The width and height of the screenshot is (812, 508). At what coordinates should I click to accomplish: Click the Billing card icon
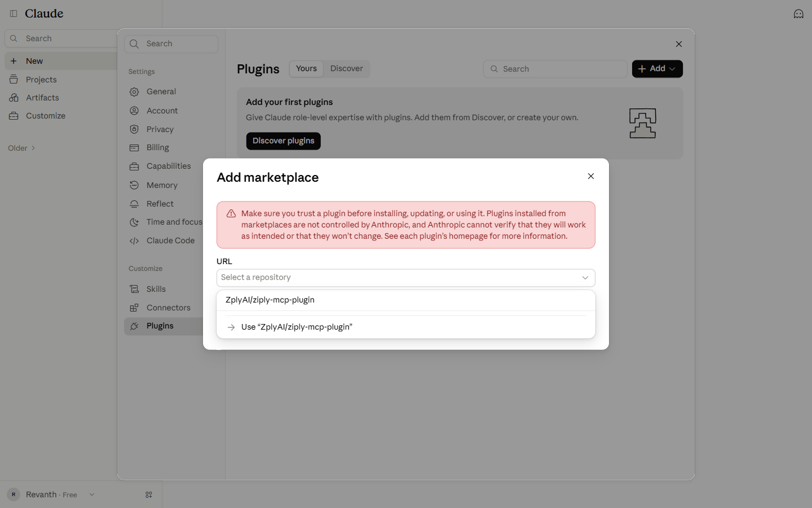134,148
